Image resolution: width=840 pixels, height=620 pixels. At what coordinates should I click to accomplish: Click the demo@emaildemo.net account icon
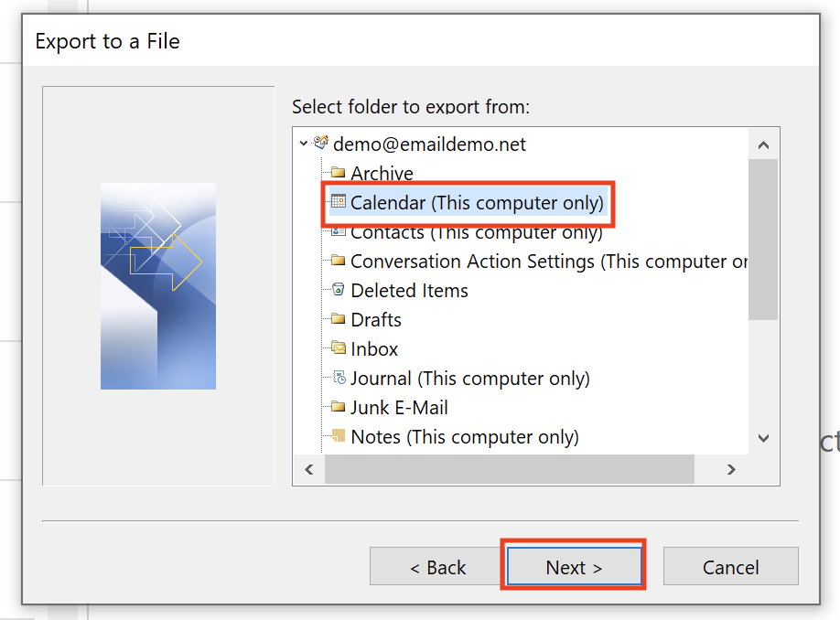tap(321, 143)
